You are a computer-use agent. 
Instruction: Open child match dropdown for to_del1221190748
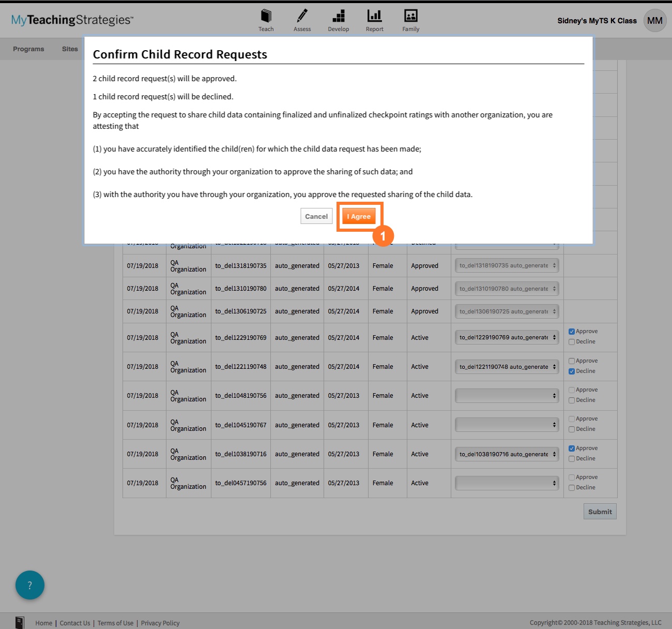click(x=507, y=367)
